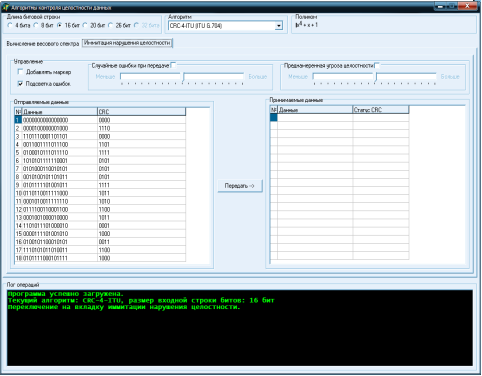Click the Передать -> button
The height and width of the screenshot is (376, 482).
click(240, 186)
